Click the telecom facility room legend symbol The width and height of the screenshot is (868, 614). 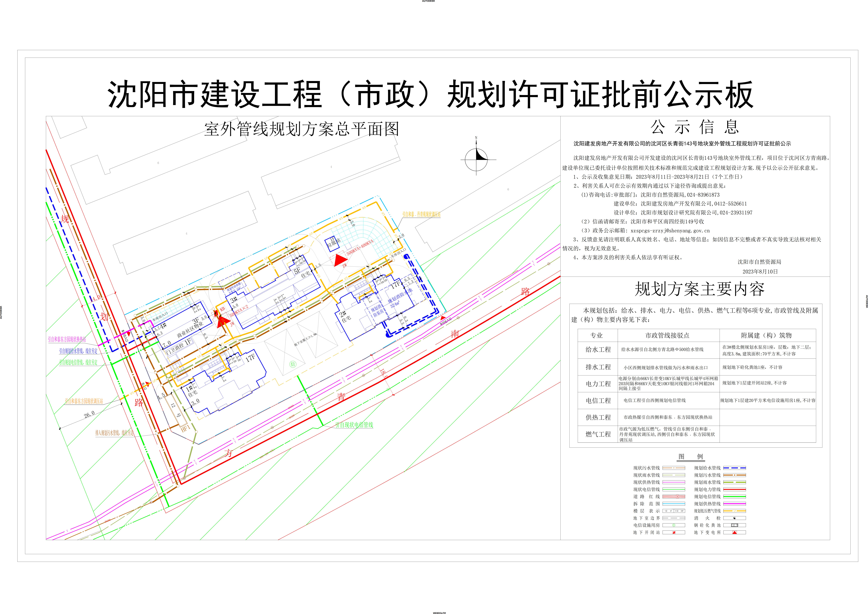click(x=674, y=525)
